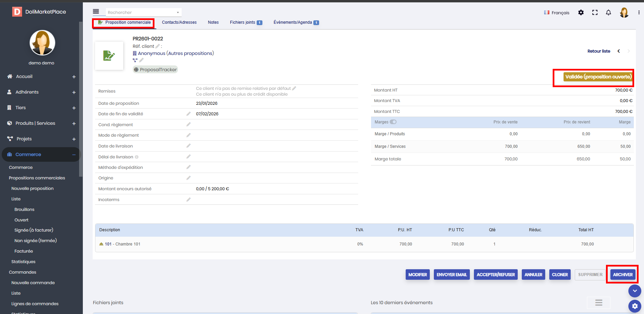Edit Mode de règlement with pencil icon
The width and height of the screenshot is (644, 314).
click(188, 135)
